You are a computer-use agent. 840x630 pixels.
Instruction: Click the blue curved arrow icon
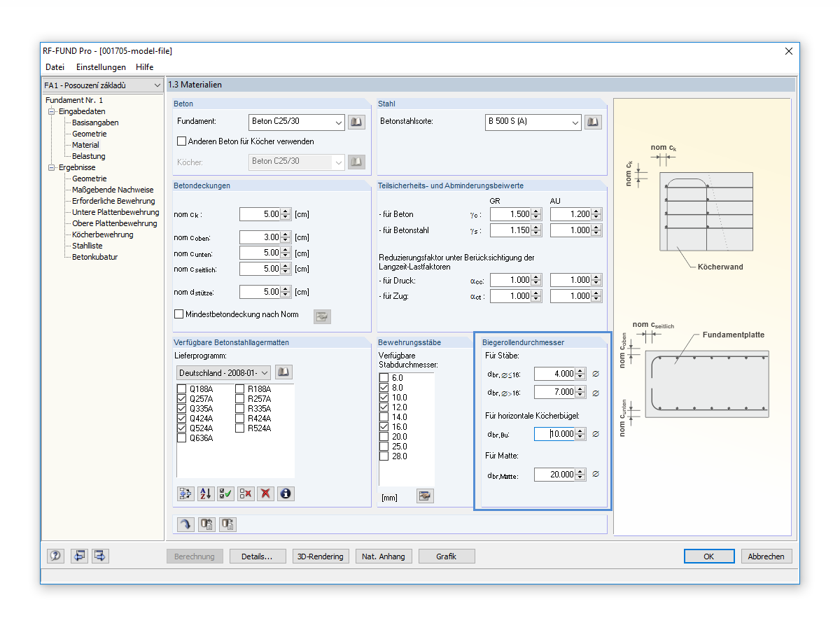[185, 524]
